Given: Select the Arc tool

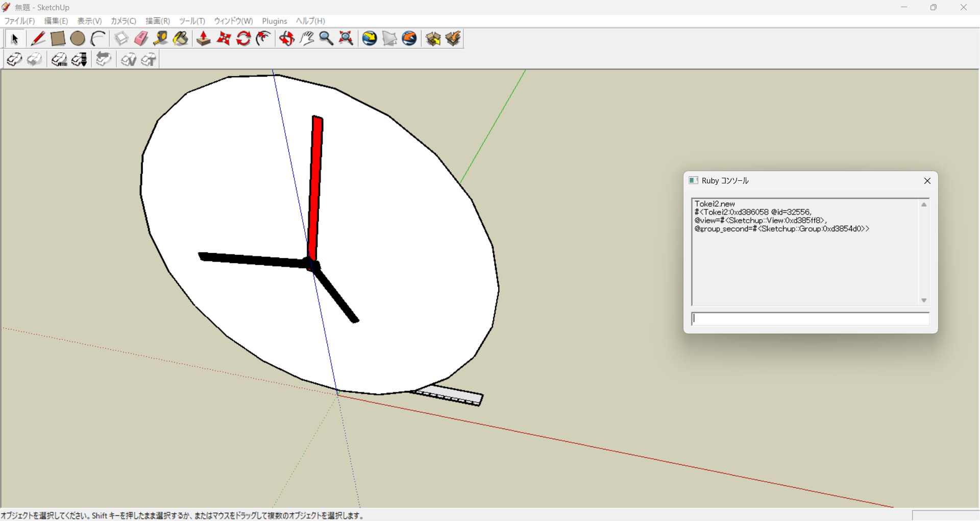Looking at the screenshot, I should click(97, 39).
